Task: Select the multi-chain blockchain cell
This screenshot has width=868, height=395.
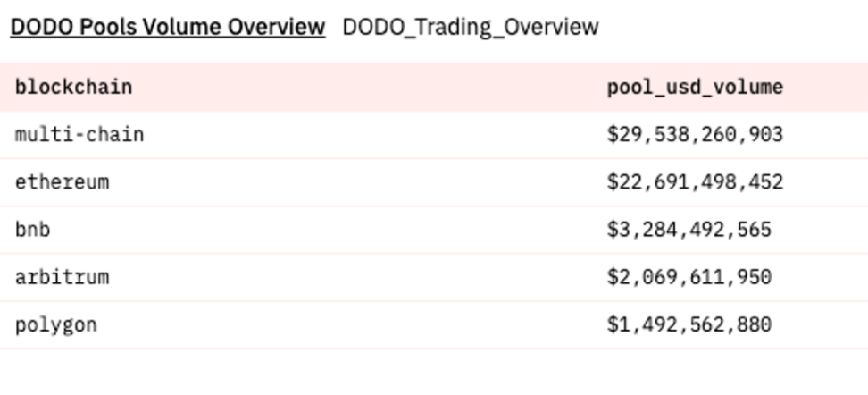Action: tap(79, 134)
